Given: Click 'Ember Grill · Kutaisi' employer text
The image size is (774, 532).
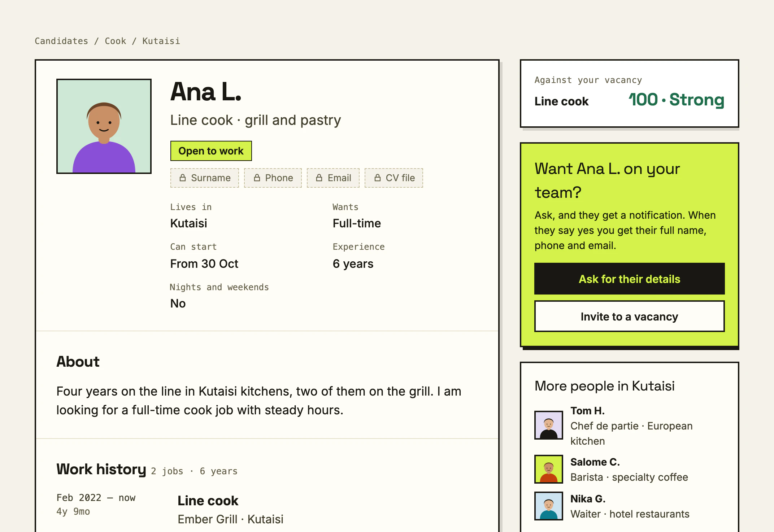Looking at the screenshot, I should pyautogui.click(x=231, y=519).
